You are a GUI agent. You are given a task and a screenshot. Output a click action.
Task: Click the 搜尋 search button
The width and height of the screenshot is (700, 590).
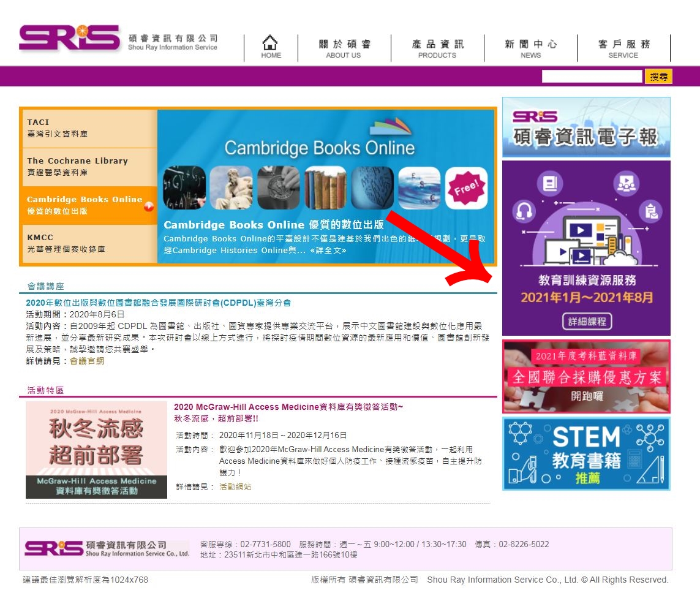pos(659,77)
